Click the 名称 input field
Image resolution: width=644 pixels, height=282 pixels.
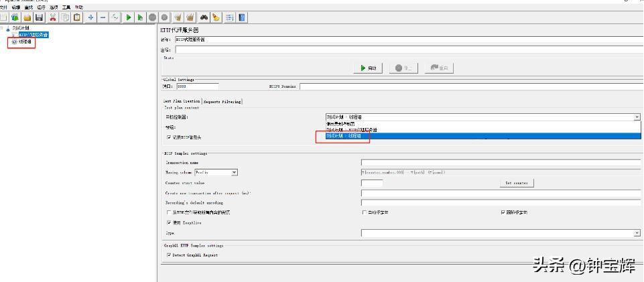point(409,40)
